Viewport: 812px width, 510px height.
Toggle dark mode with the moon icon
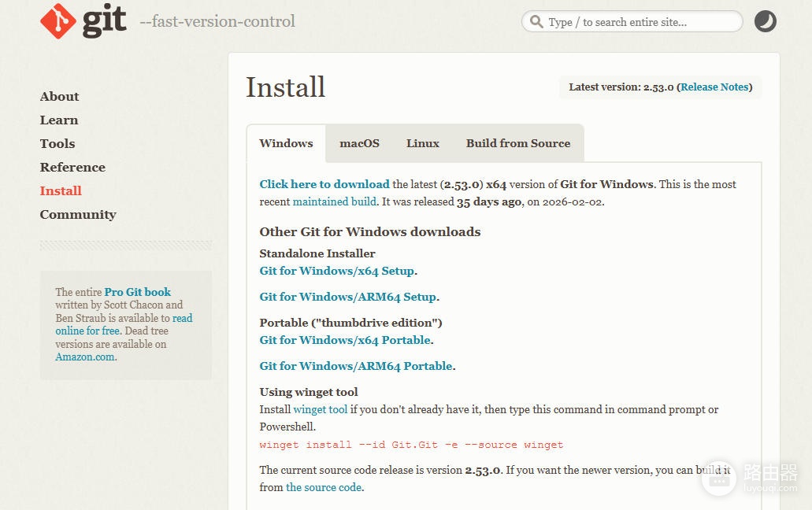pos(765,22)
